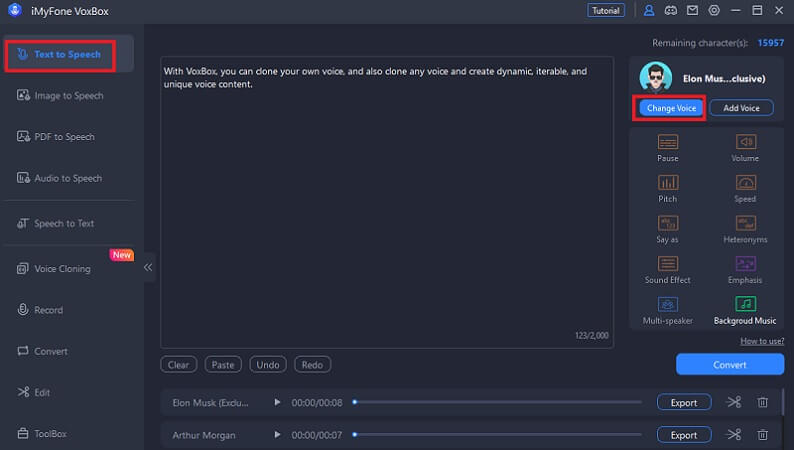Open the Multi-speaker tool
The image size is (794, 450).
point(667,310)
